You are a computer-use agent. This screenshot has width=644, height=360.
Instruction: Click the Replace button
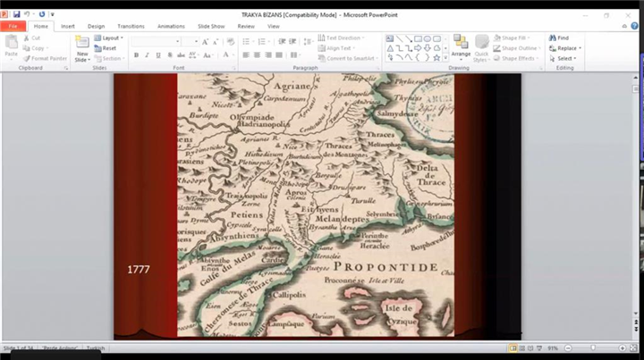point(565,48)
